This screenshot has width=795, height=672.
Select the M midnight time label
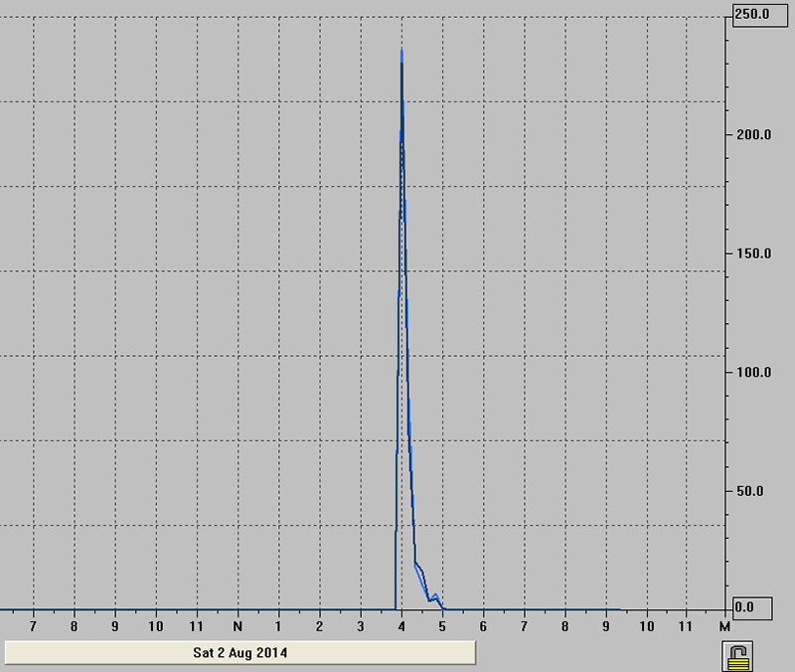724,627
